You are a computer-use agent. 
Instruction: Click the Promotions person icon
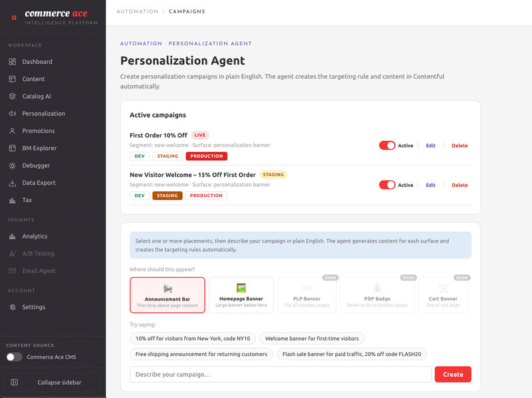12,131
